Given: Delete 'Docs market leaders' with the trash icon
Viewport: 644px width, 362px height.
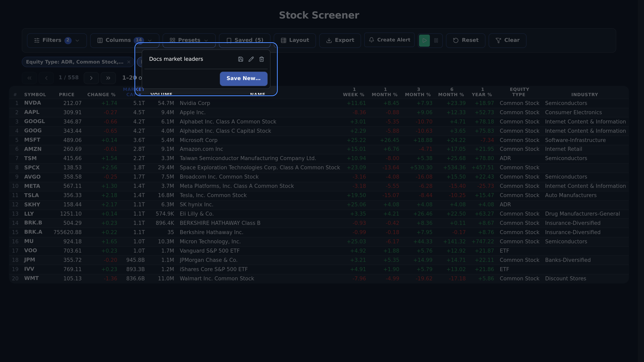Looking at the screenshot, I should pos(261,59).
